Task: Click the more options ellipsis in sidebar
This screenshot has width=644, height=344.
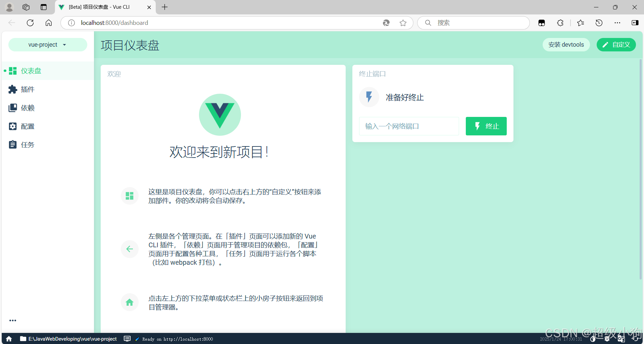Action: coord(13,320)
